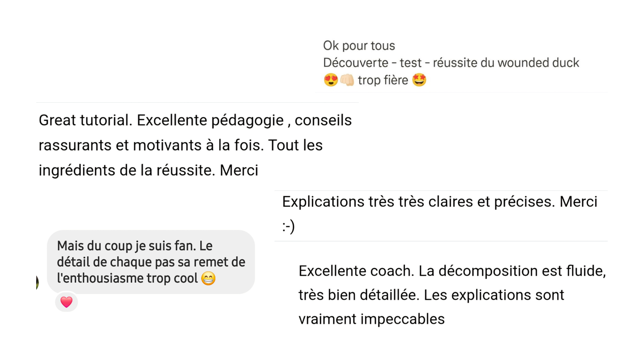Click the grinning emoji in the chat bubble
The height and width of the screenshot is (362, 644).
pyautogui.click(x=208, y=278)
